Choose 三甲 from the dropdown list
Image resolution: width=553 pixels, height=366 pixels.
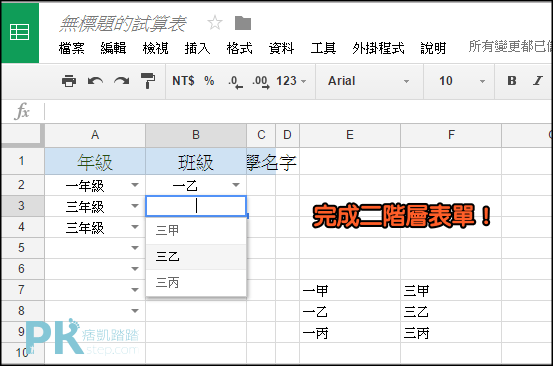tap(196, 231)
